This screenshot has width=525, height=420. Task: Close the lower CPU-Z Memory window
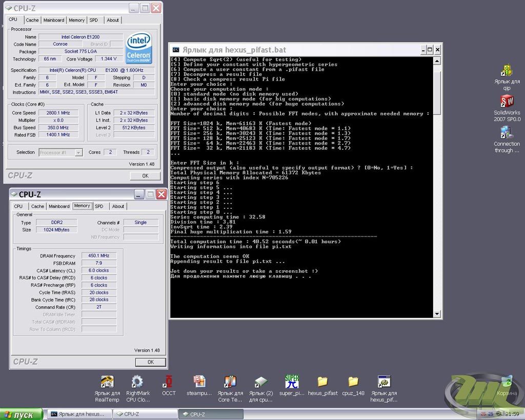tap(161, 194)
